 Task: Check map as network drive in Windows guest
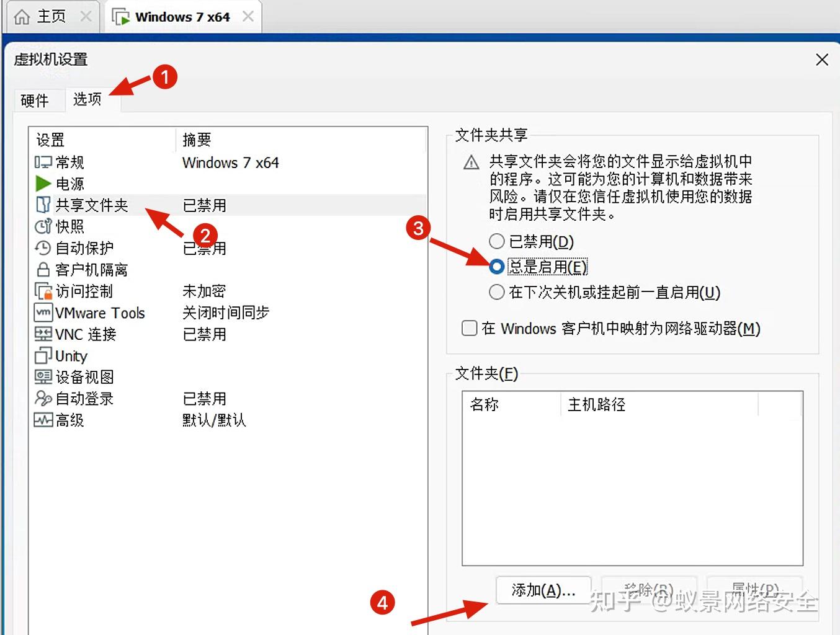469,328
